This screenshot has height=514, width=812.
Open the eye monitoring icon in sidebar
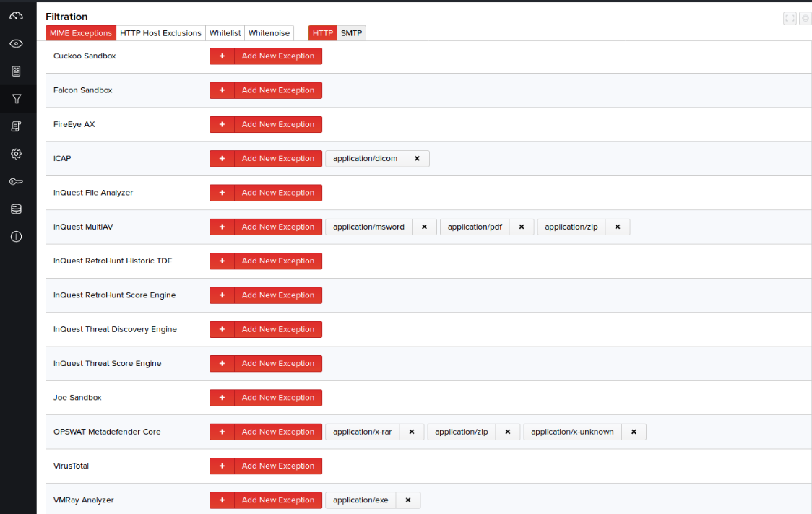coord(16,43)
